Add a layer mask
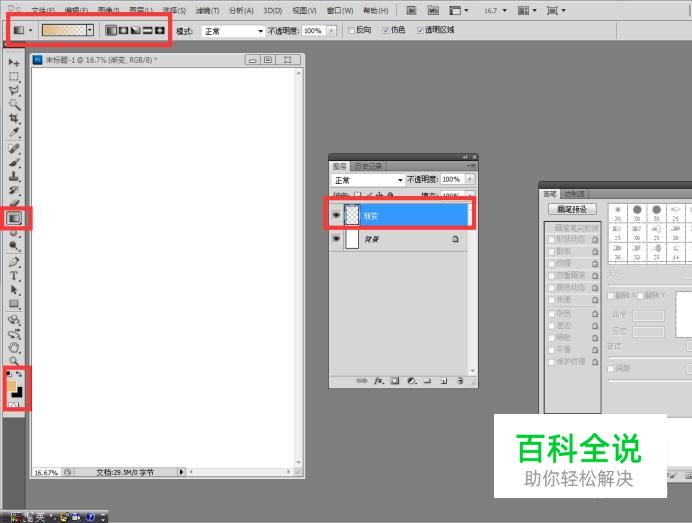 click(395, 380)
